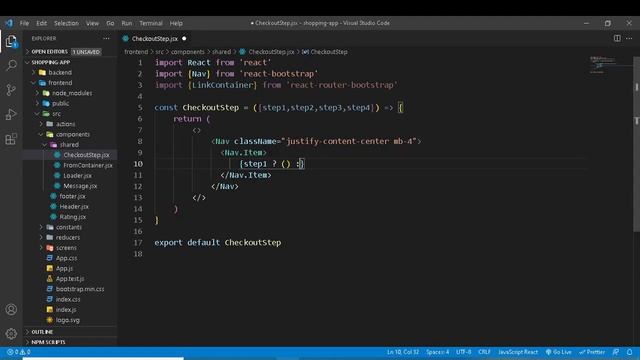Screen dimensions: 640x360
Task: Open Loader.jsx file
Action: click(70, 176)
